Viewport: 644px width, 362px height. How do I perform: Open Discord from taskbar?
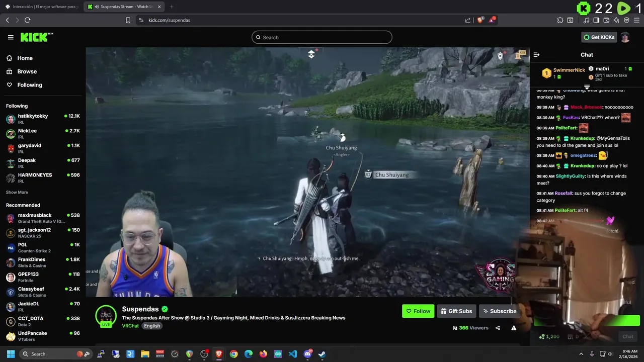click(x=307, y=354)
